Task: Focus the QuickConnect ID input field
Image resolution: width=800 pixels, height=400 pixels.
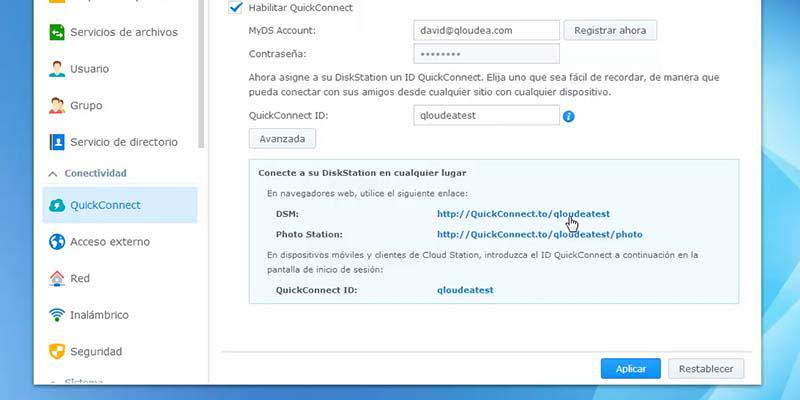Action: pyautogui.click(x=486, y=115)
